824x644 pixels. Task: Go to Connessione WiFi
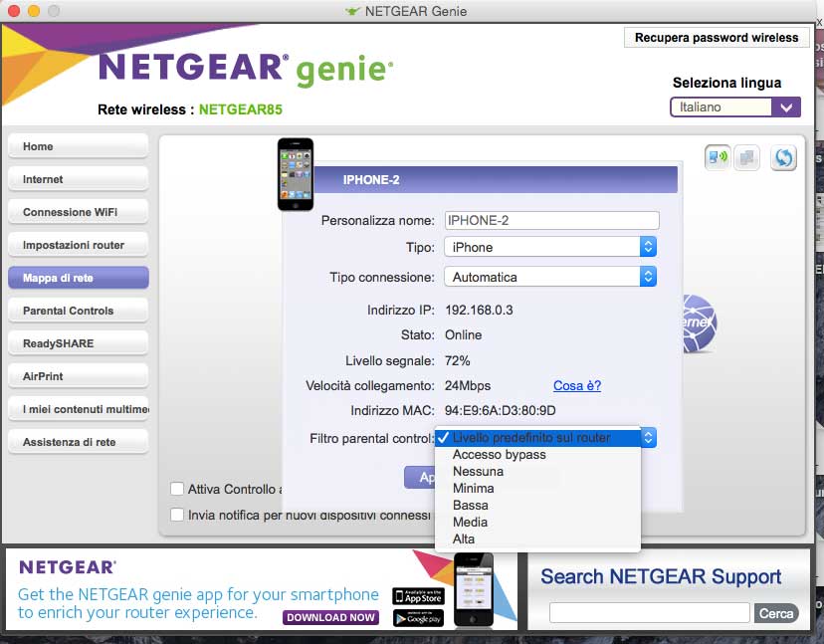[x=79, y=212]
